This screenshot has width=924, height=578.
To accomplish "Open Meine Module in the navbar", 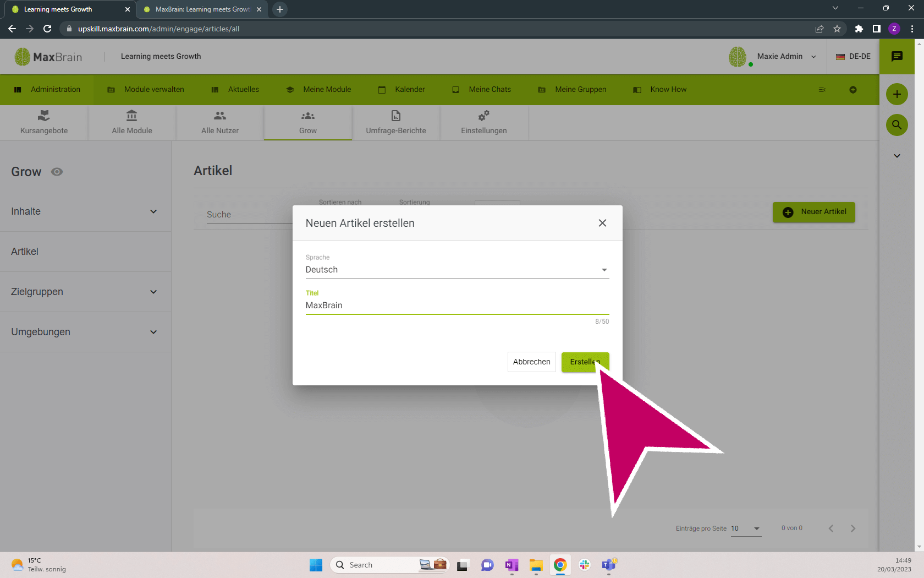I will click(x=319, y=90).
